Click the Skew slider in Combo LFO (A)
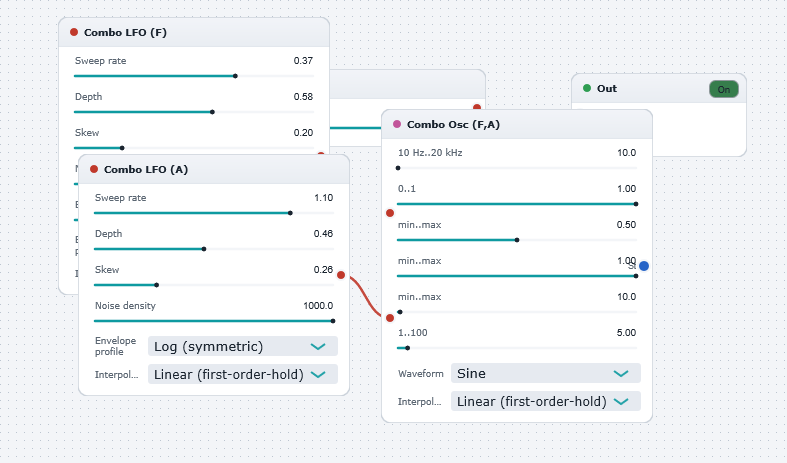This screenshot has height=463, width=787. click(214, 285)
